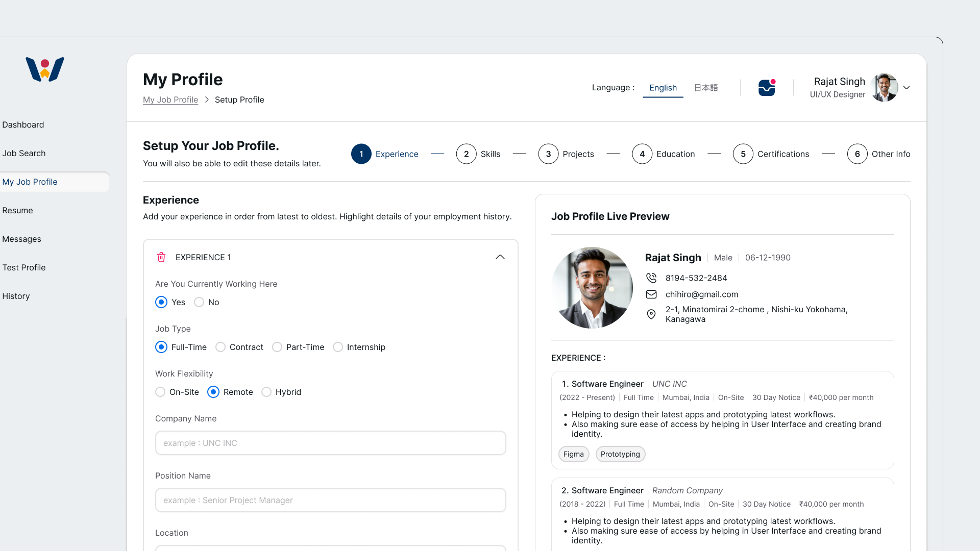
Task: Switch language to English
Action: coord(663,88)
